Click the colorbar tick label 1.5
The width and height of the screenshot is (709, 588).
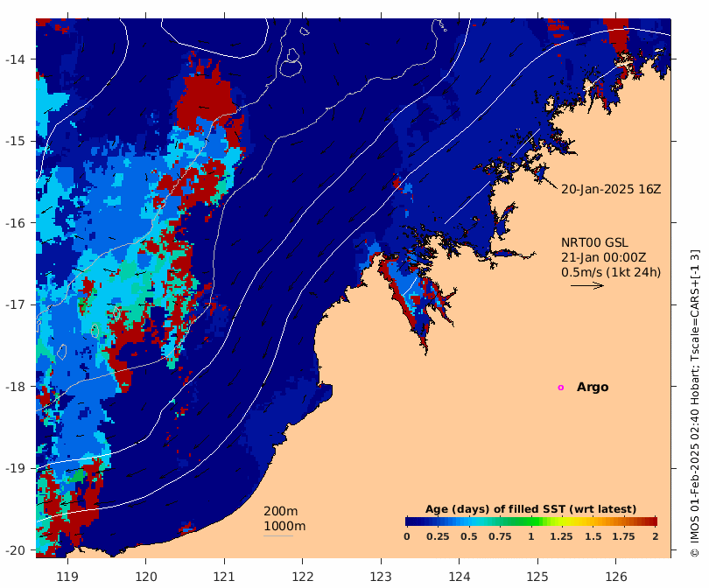pos(593,536)
